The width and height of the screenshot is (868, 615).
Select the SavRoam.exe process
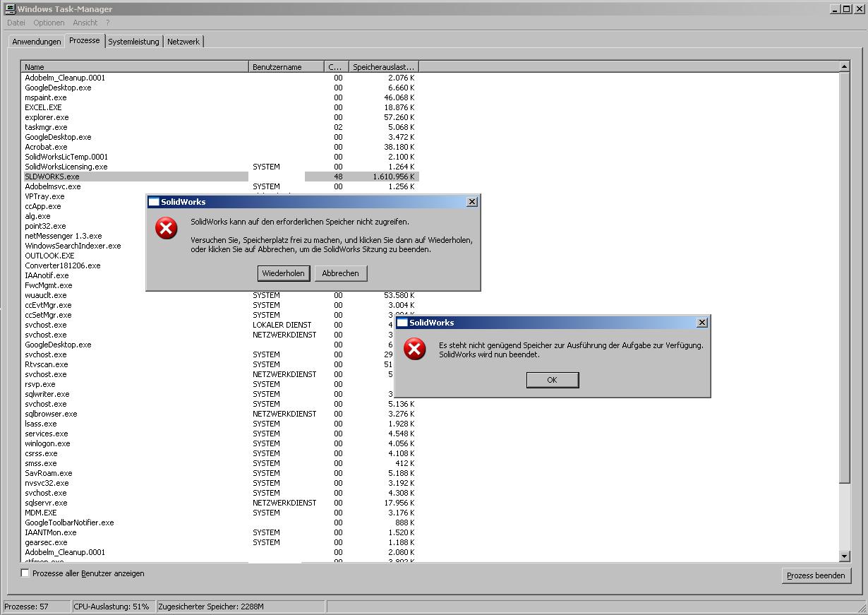click(49, 473)
